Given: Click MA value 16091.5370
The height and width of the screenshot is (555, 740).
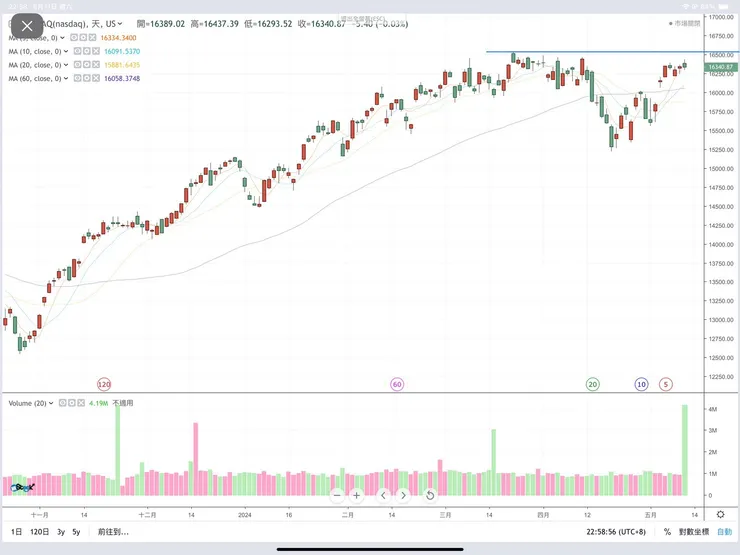Looking at the screenshot, I should pyautogui.click(x=122, y=51).
